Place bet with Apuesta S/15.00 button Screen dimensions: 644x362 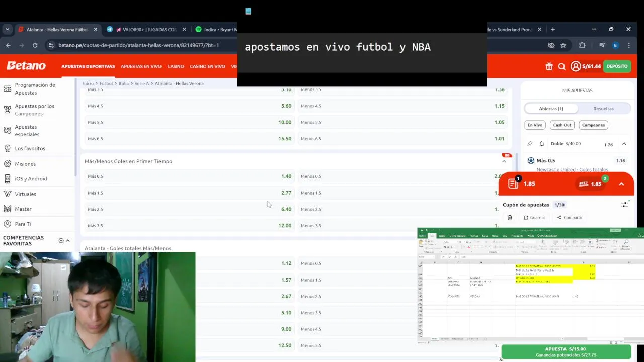pyautogui.click(x=566, y=352)
